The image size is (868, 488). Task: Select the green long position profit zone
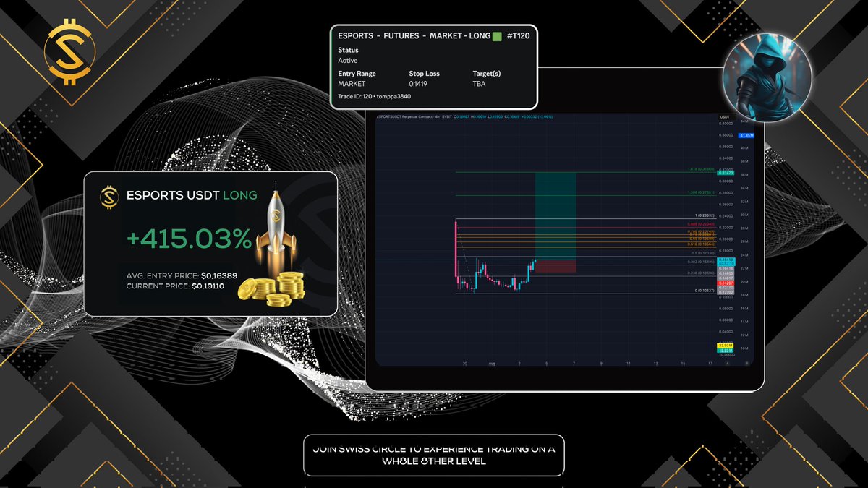556,215
